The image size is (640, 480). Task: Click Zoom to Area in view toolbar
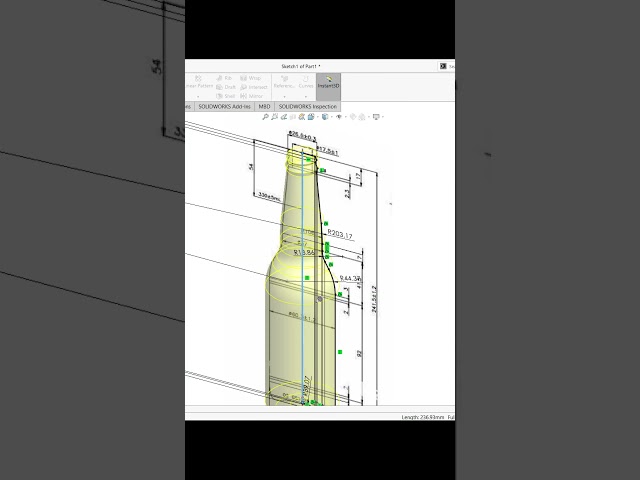[x=274, y=117]
